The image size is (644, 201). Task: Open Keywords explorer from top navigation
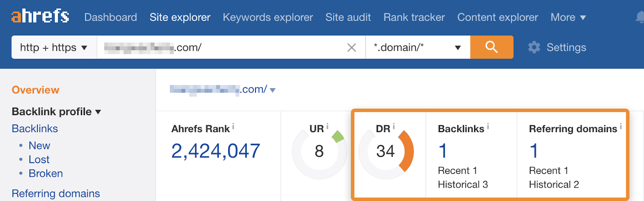tap(268, 17)
